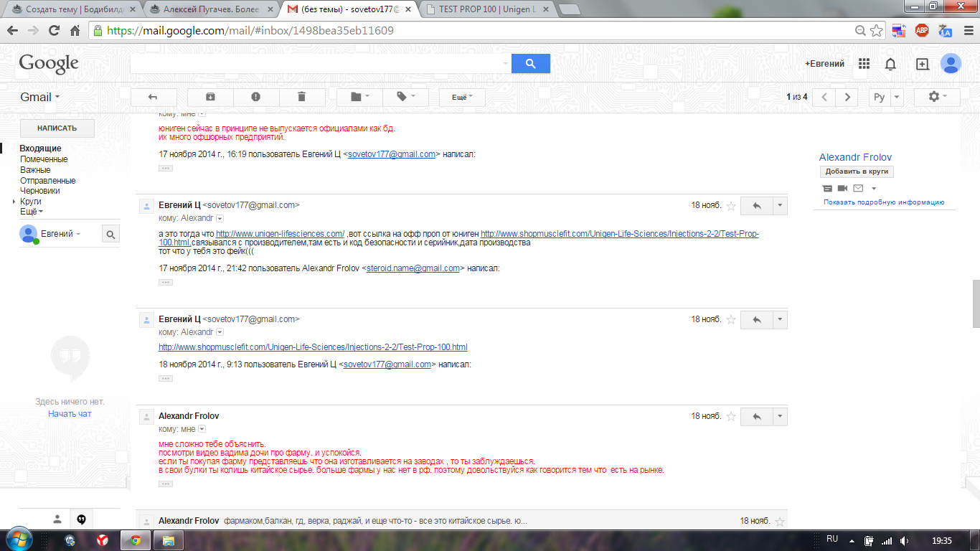Viewport: 980px width, 551px height.
Task: Open the Ещё dropdown in the toolbar
Action: (x=462, y=97)
